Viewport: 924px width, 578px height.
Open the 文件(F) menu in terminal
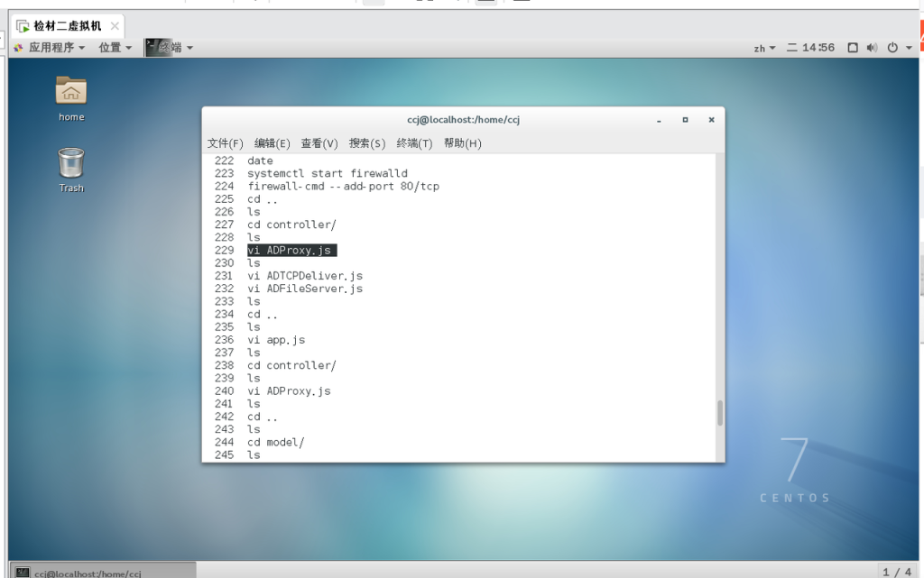pos(226,143)
